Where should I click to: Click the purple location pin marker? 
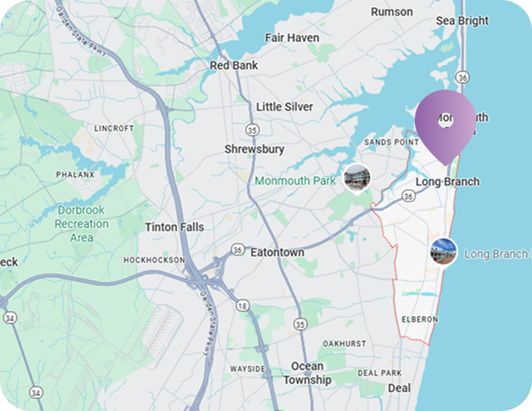(x=445, y=127)
